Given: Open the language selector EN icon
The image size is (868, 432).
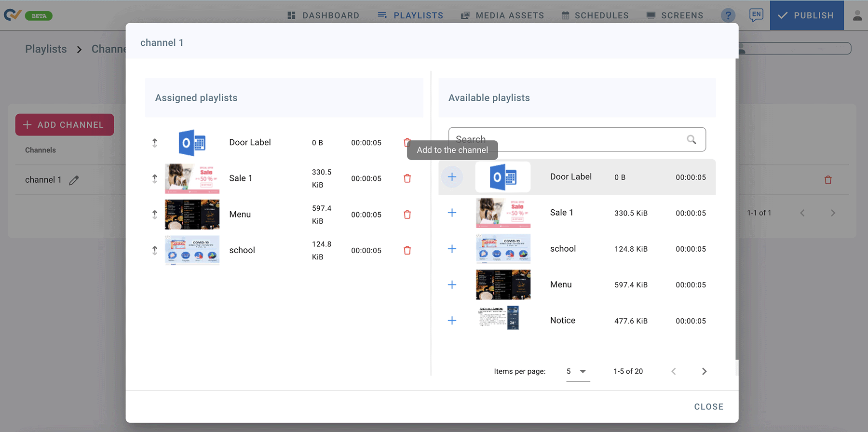Looking at the screenshot, I should pos(756,15).
